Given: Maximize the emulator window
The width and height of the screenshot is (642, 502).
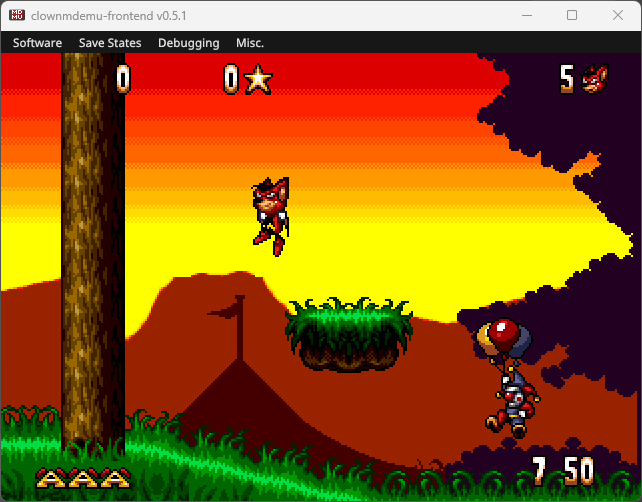Looking at the screenshot, I should point(572,15).
